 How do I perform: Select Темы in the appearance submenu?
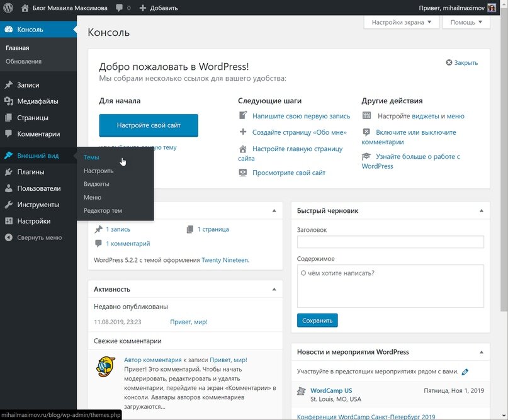coord(91,157)
